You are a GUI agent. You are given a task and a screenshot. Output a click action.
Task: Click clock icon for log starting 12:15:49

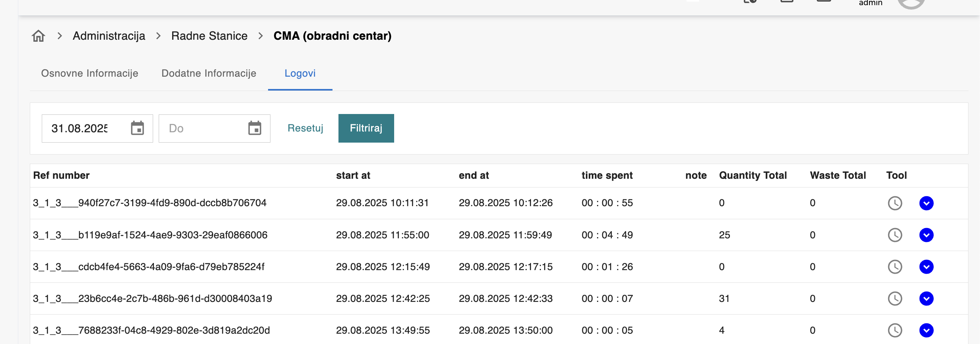[x=895, y=267]
